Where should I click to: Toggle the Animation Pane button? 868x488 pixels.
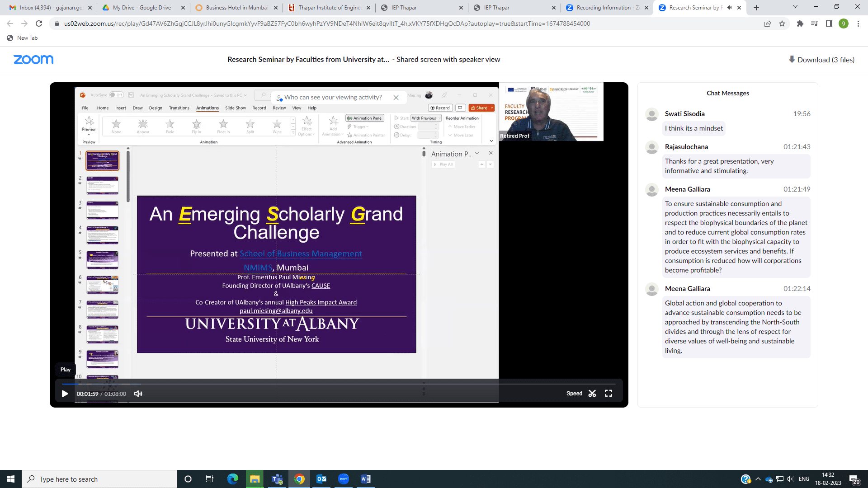pos(364,118)
